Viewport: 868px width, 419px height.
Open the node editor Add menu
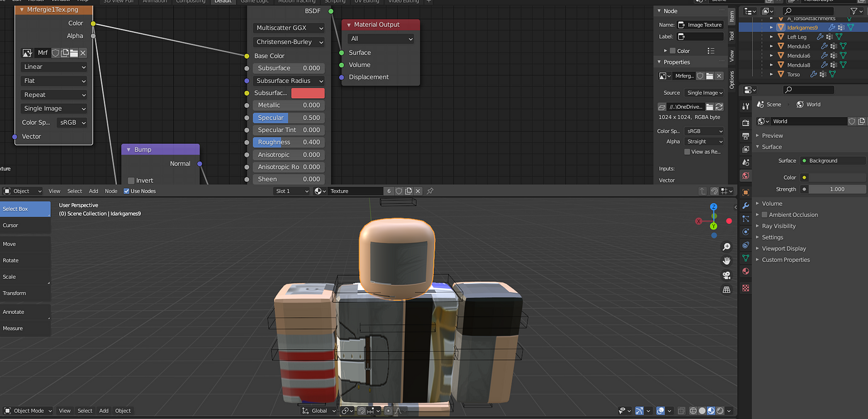click(x=93, y=191)
